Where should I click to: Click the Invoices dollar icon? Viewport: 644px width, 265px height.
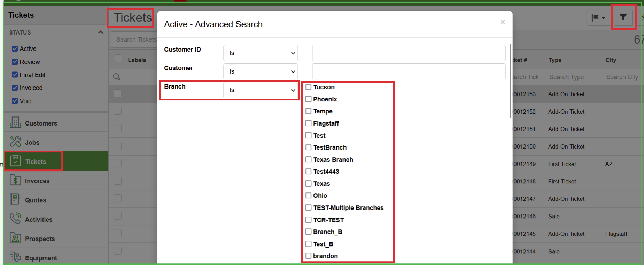15,180
